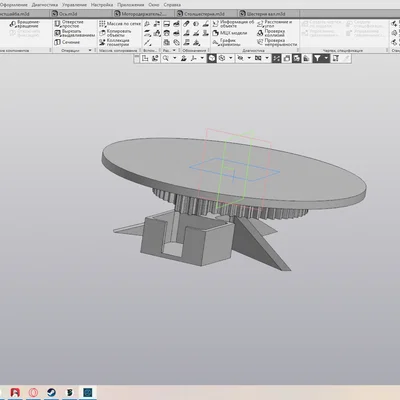
Task: Select Расстояние и угол measure tool
Action: click(x=274, y=24)
